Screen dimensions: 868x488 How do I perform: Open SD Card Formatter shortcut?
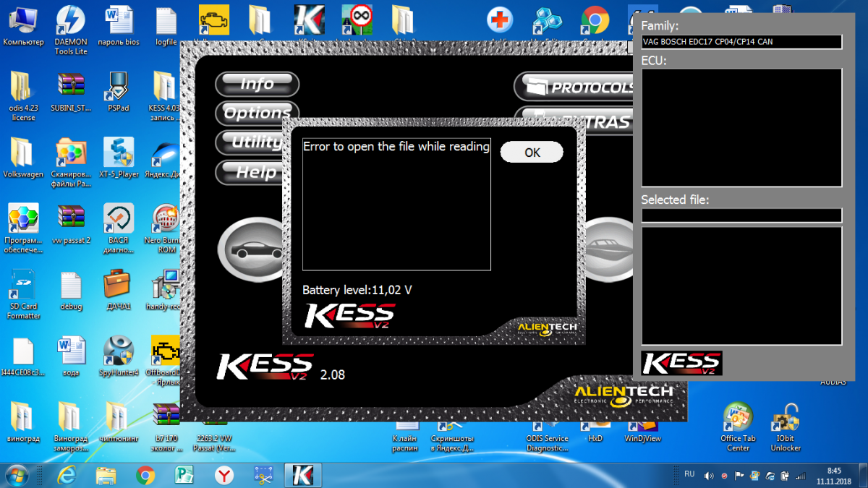[23, 294]
